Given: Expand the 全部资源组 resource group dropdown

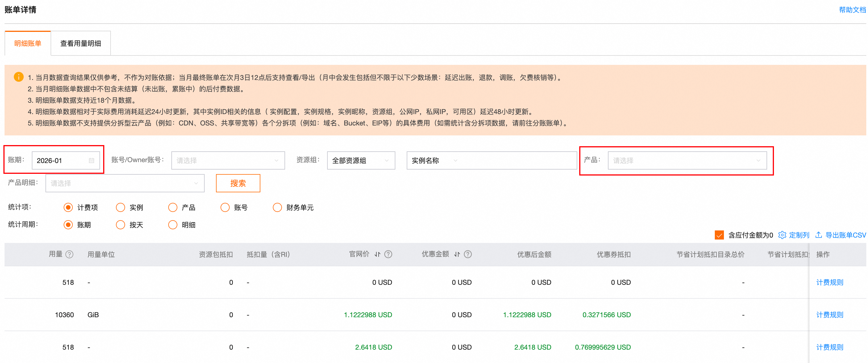Looking at the screenshot, I should click(x=361, y=160).
